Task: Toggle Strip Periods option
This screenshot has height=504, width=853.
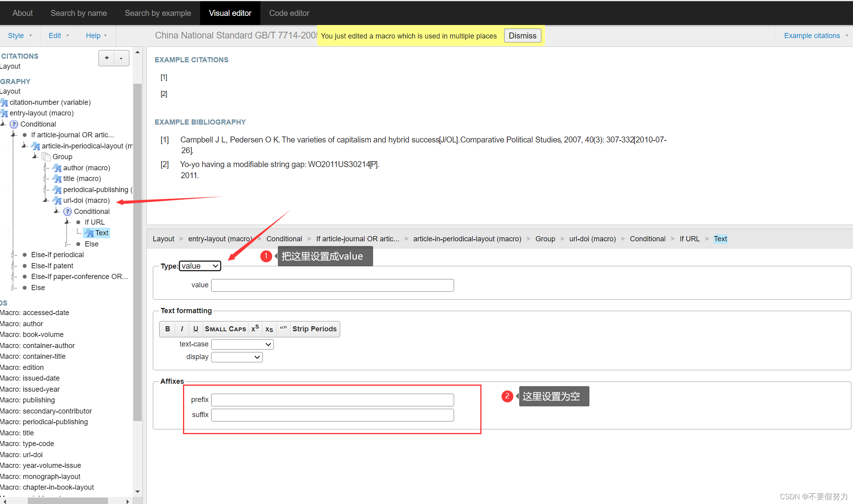Action: (x=314, y=329)
